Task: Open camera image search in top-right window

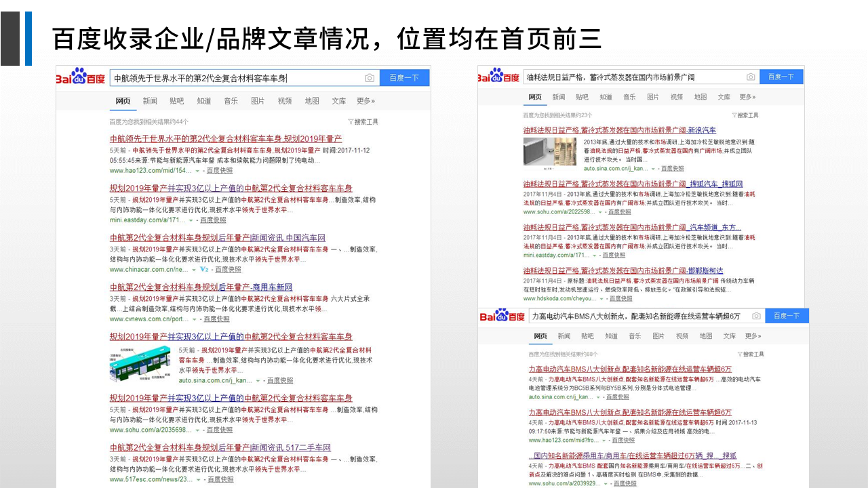Action: click(x=751, y=77)
